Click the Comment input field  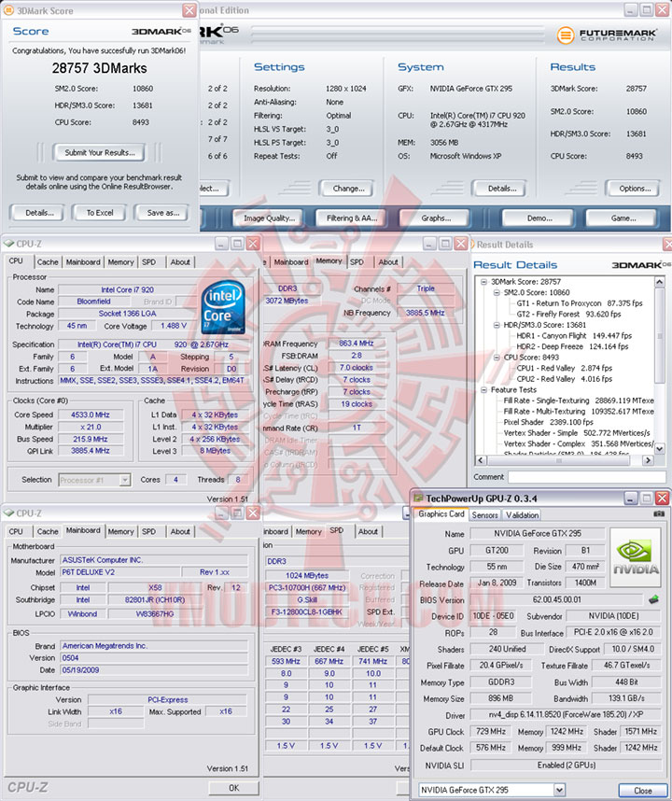(587, 477)
